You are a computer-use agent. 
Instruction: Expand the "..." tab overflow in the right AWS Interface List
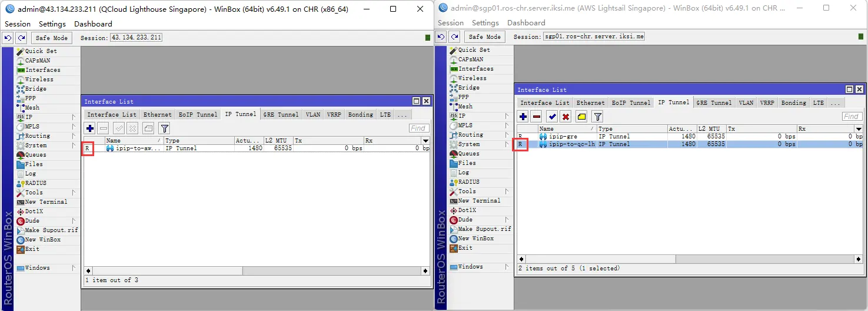click(x=836, y=102)
